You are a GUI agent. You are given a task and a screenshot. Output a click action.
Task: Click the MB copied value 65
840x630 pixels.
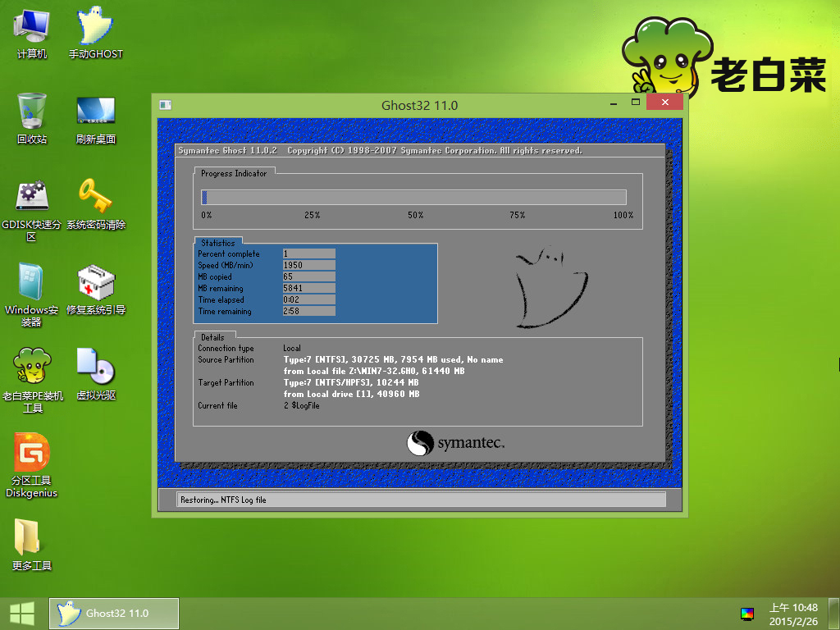pyautogui.click(x=309, y=276)
